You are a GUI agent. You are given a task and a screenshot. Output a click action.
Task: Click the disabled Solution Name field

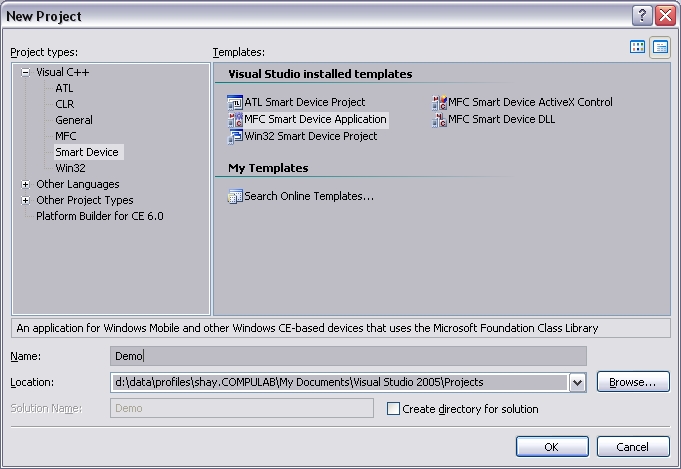(x=242, y=409)
